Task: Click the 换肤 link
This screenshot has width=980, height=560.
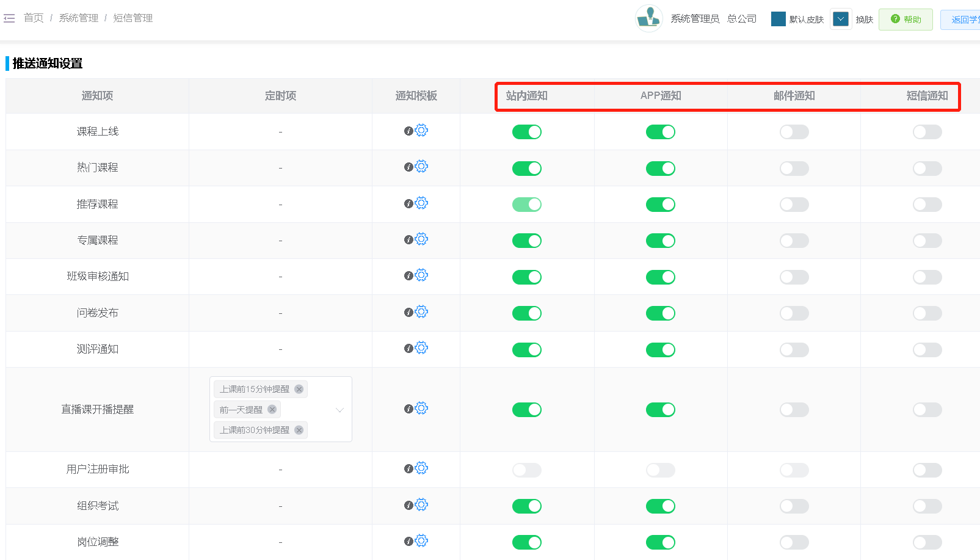Action: [x=864, y=20]
